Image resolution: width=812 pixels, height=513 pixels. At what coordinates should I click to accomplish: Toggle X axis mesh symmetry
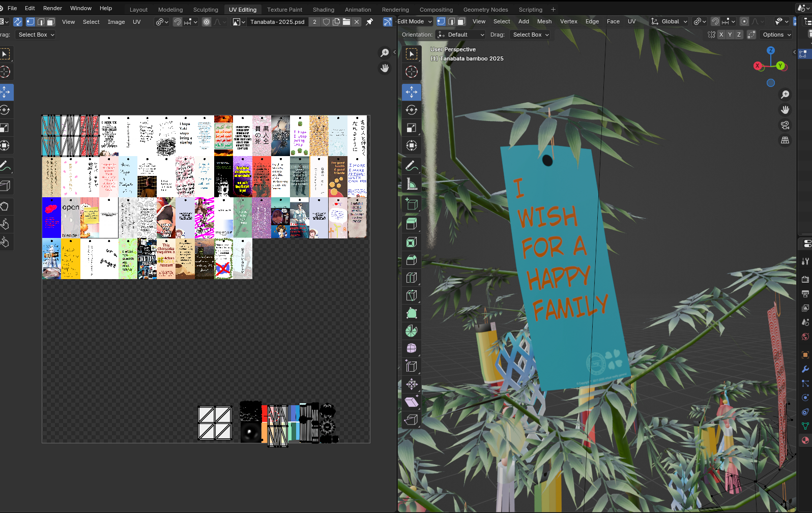click(x=721, y=35)
